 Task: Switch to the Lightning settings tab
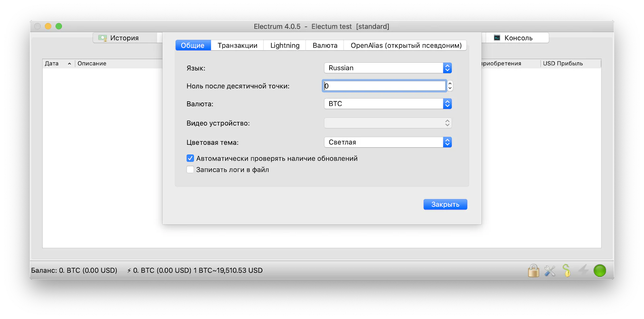pyautogui.click(x=285, y=45)
